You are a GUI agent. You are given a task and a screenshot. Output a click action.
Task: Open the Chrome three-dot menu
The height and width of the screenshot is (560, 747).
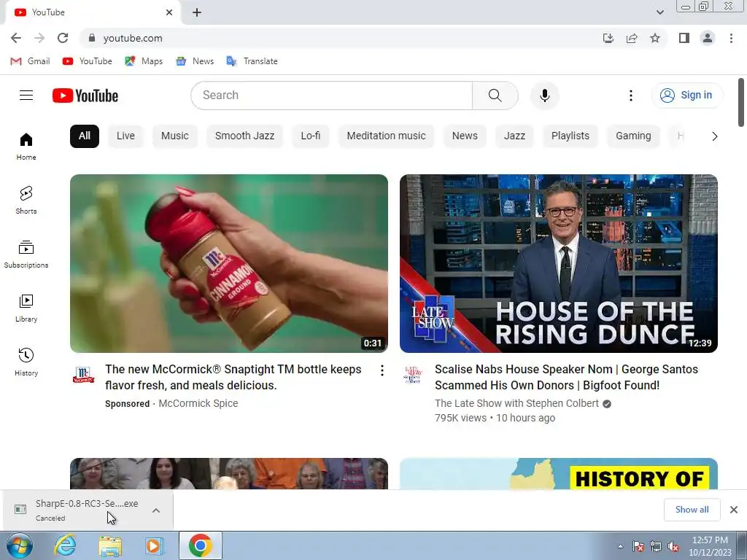coord(731,38)
